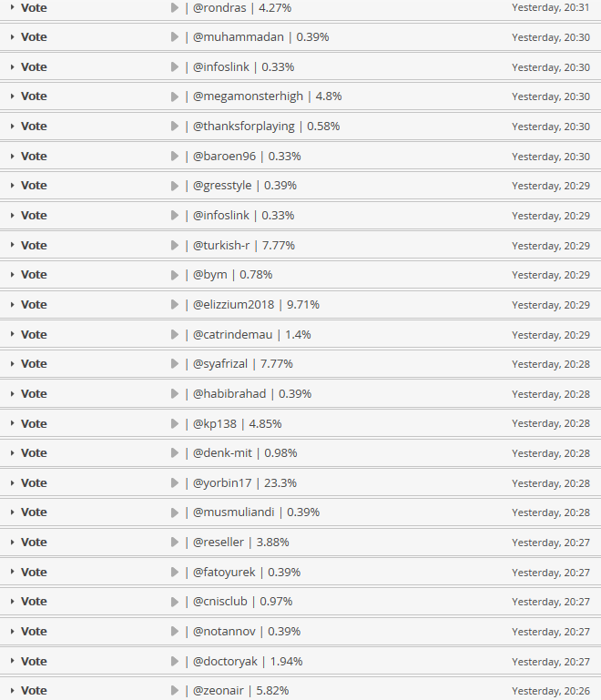Expand the @syafrizal Vote entry caret
The image size is (601, 700).
(x=12, y=364)
